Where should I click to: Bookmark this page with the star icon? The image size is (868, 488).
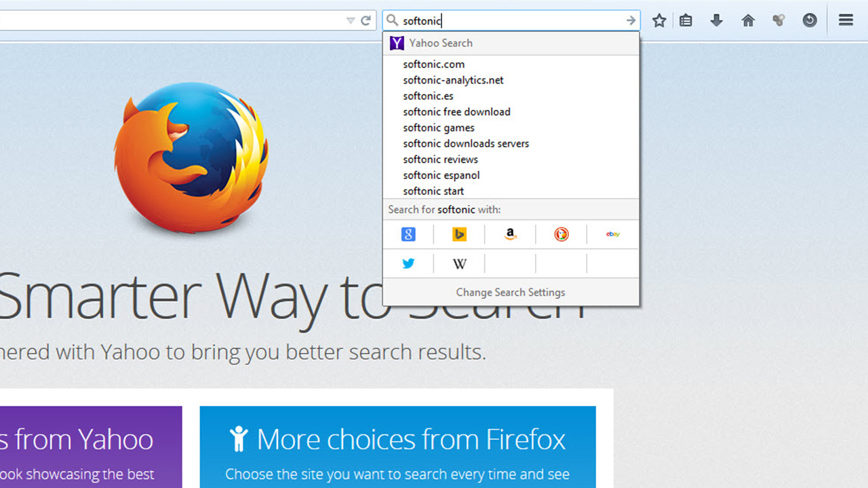tap(658, 20)
